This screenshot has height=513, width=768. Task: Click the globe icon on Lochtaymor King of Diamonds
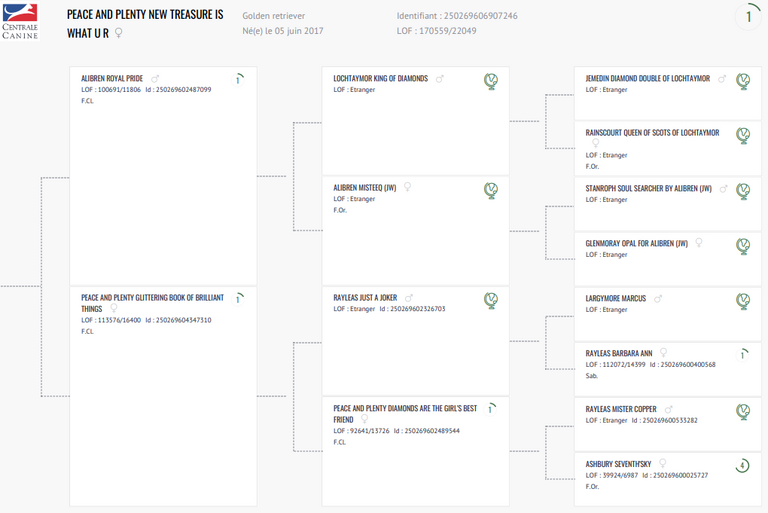coord(491,81)
